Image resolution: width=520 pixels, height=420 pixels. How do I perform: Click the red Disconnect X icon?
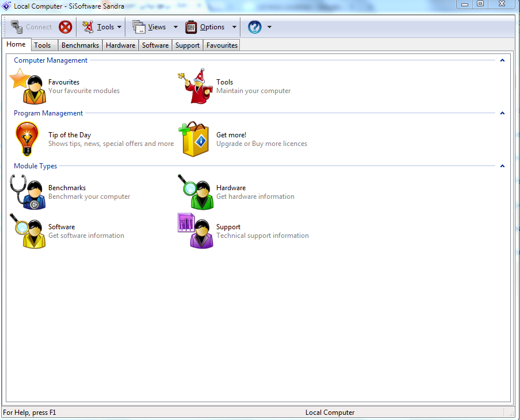[66, 27]
